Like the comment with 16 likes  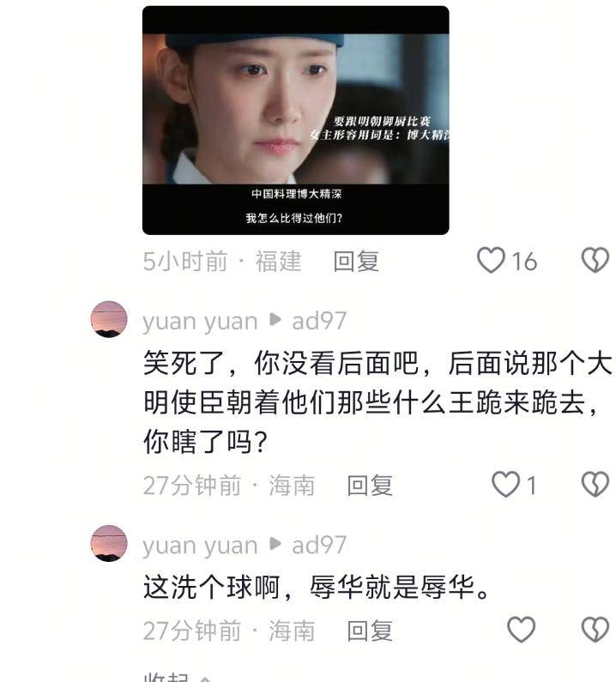491,260
